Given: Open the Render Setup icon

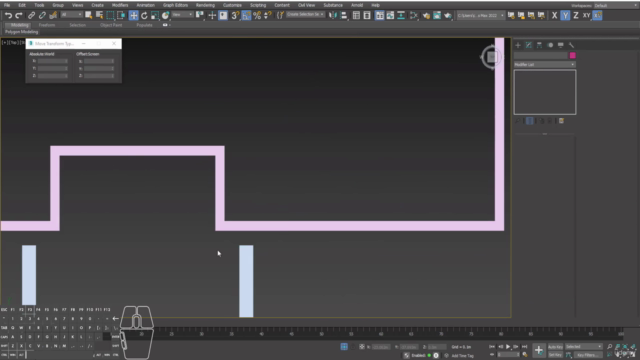Looking at the screenshot, I should (426, 16).
